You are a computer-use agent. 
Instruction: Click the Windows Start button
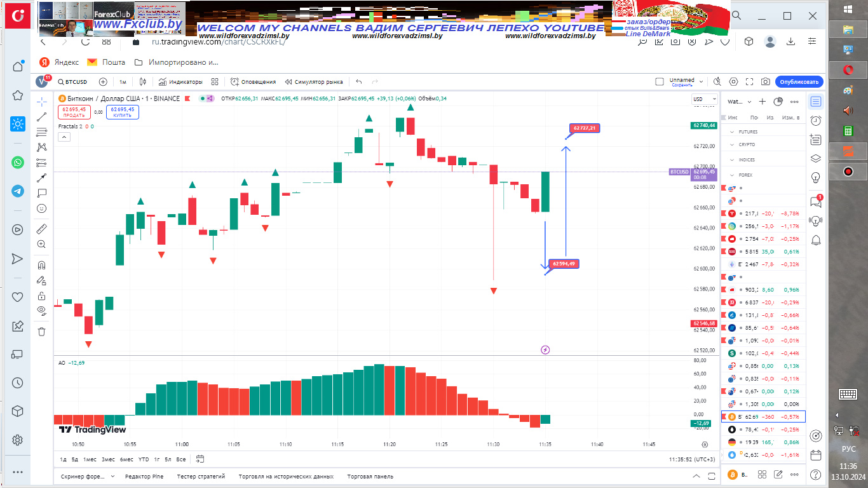[x=848, y=9]
